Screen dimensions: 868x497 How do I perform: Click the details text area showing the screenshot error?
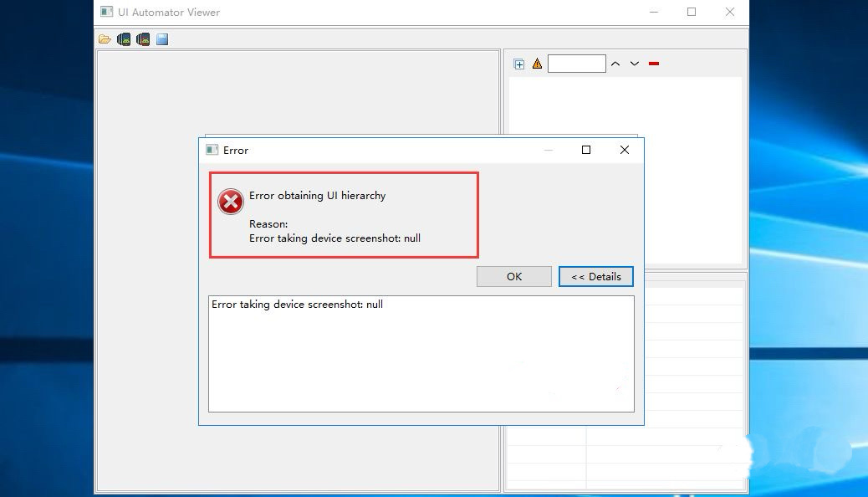point(421,353)
